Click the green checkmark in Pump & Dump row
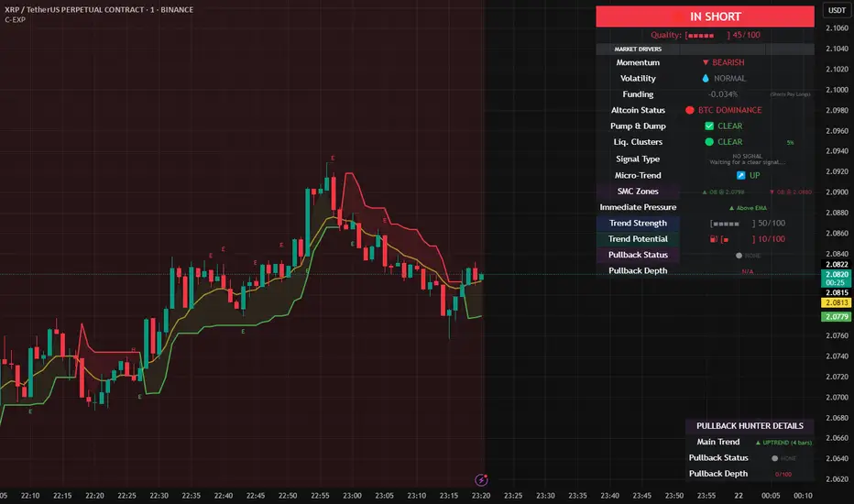The height and width of the screenshot is (504, 854). point(709,126)
